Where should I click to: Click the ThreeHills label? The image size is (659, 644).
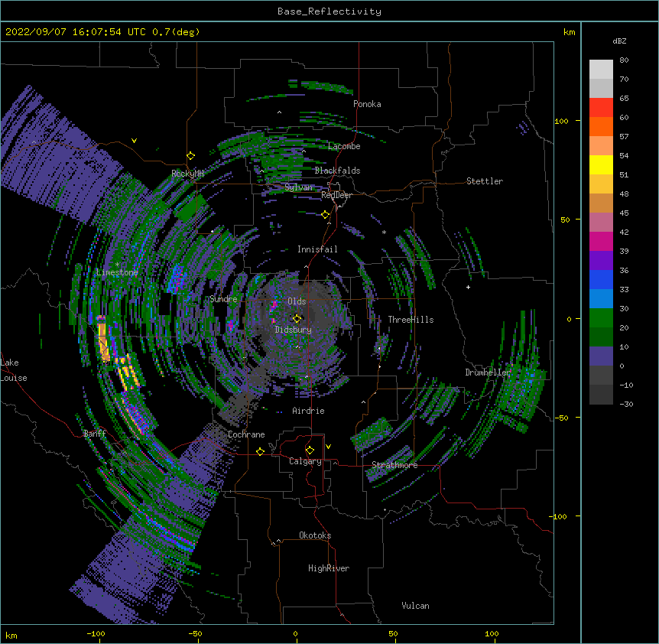pos(411,320)
